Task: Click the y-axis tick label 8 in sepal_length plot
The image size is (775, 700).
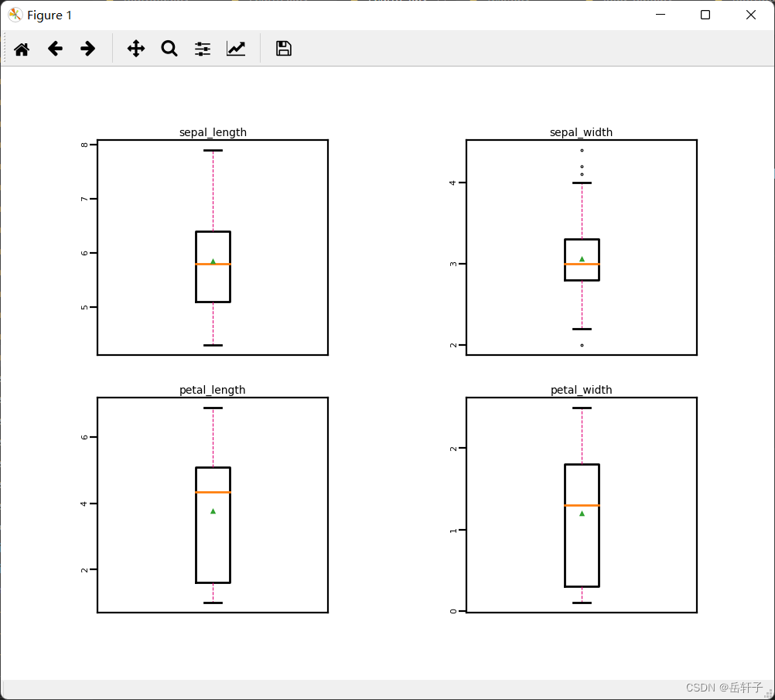Action: 84,145
